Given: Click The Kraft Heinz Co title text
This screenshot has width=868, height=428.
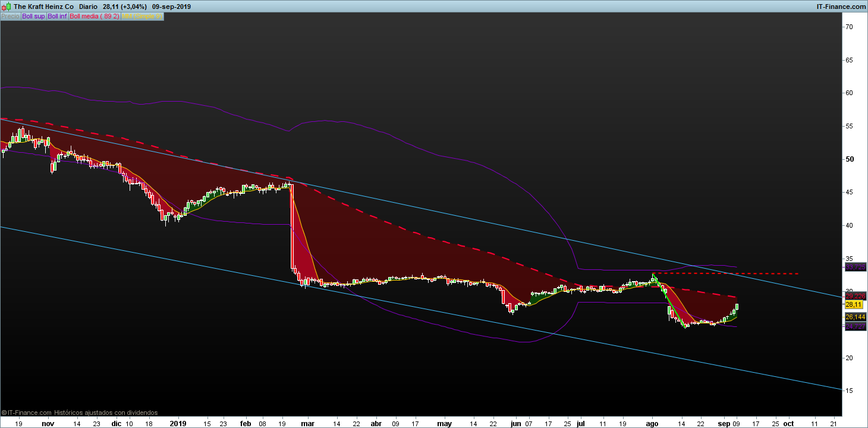Looking at the screenshot, I should 43,7.
